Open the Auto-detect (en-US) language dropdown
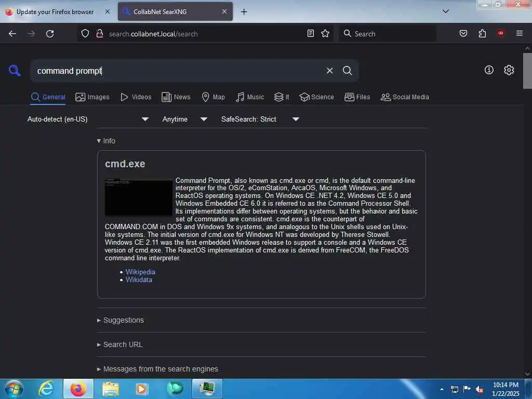The height and width of the screenshot is (399, 532). point(88,119)
